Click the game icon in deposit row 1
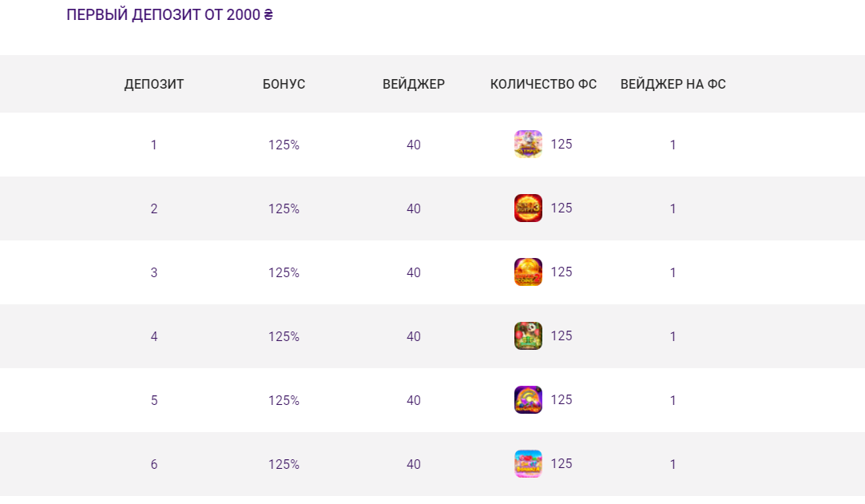 pyautogui.click(x=528, y=145)
